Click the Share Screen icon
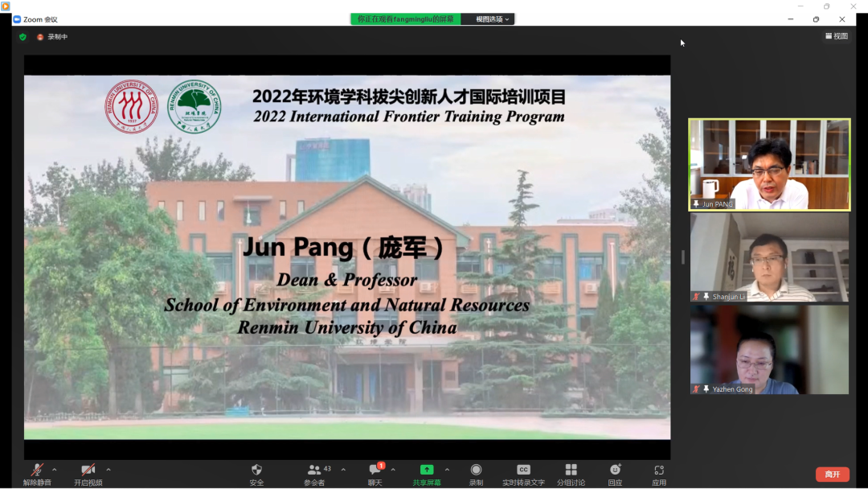Viewport: 868px width, 489px height. [427, 471]
